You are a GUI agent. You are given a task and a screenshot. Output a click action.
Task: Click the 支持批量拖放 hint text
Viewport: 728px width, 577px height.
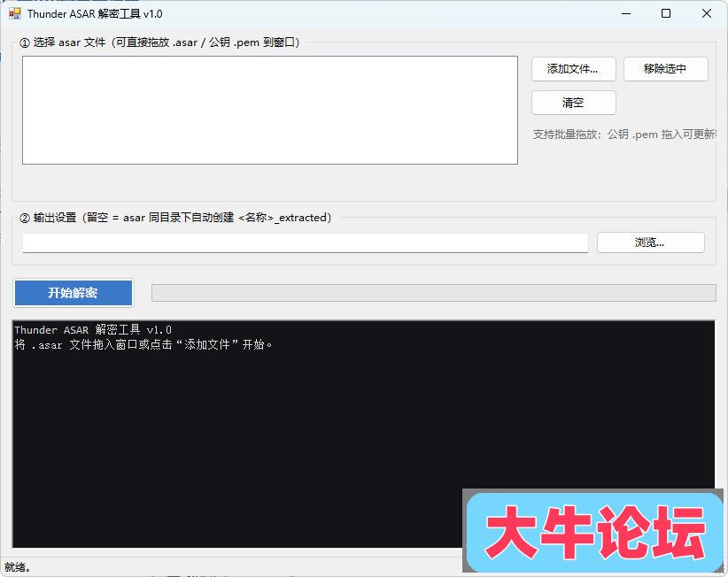tap(624, 135)
